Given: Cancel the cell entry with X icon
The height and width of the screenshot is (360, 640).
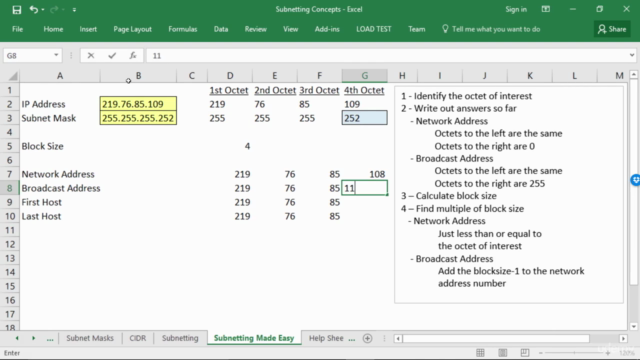Looking at the screenshot, I should pos(91,55).
